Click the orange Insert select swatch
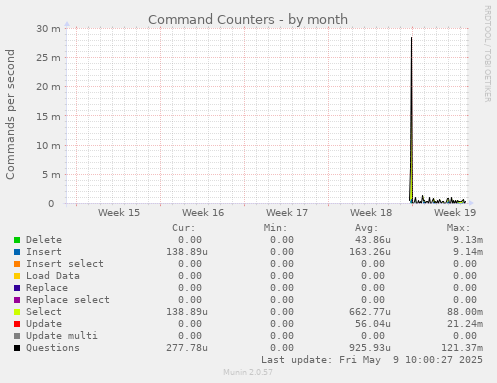The width and height of the screenshot is (497, 383). pos(17,264)
